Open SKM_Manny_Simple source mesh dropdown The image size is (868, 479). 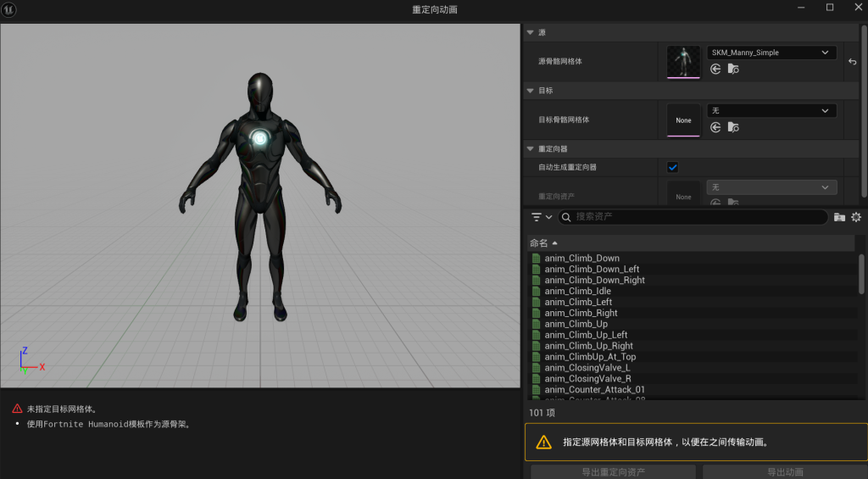(771, 53)
